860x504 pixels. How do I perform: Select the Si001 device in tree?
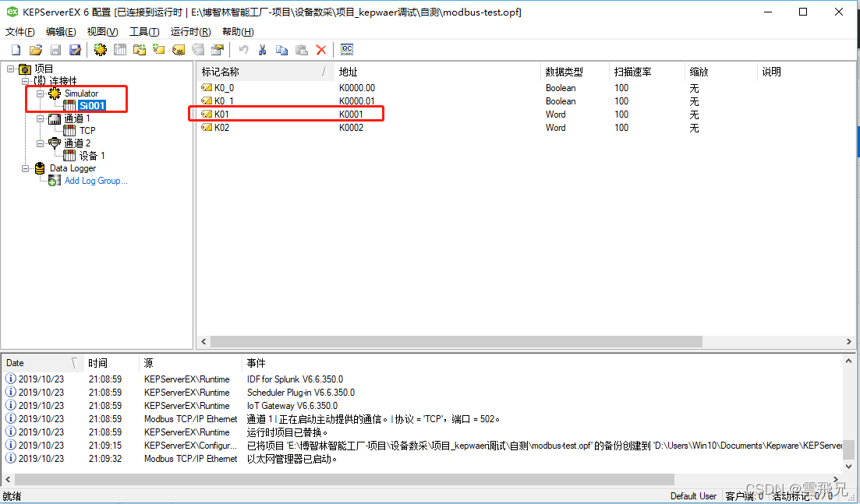[91, 106]
